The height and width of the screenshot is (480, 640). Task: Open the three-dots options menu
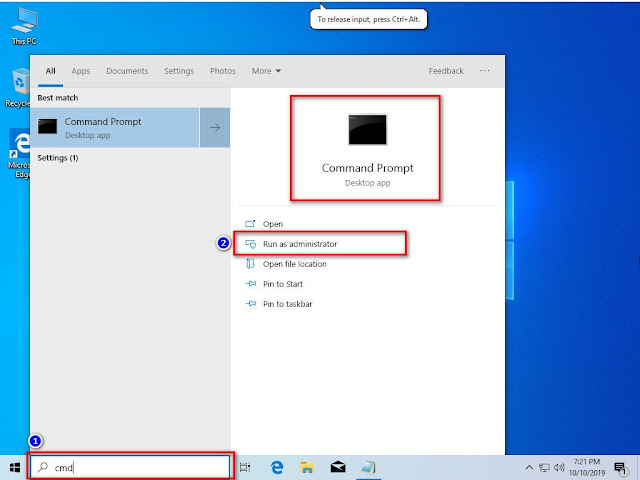484,71
